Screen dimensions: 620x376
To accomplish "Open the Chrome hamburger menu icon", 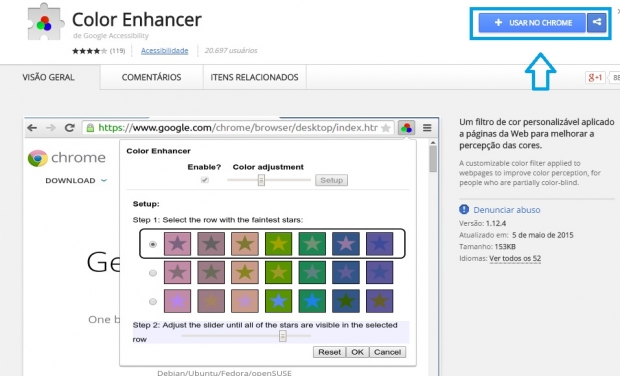I will 427,128.
